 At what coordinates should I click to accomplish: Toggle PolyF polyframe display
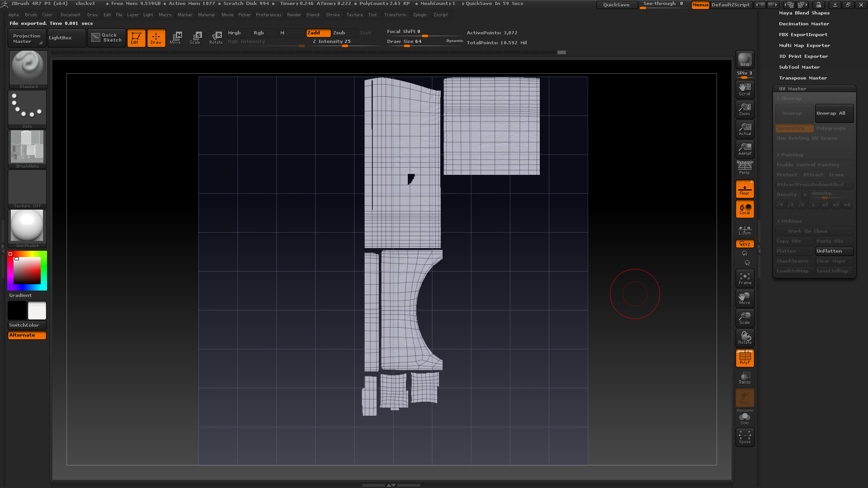[745, 358]
